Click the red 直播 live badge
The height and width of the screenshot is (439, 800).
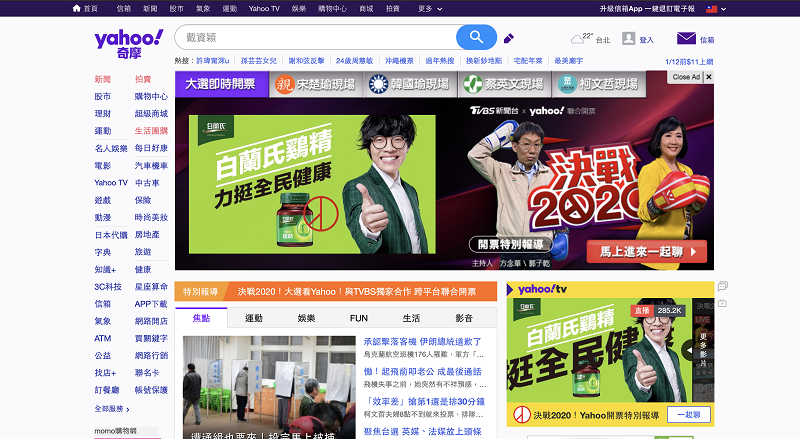point(642,310)
